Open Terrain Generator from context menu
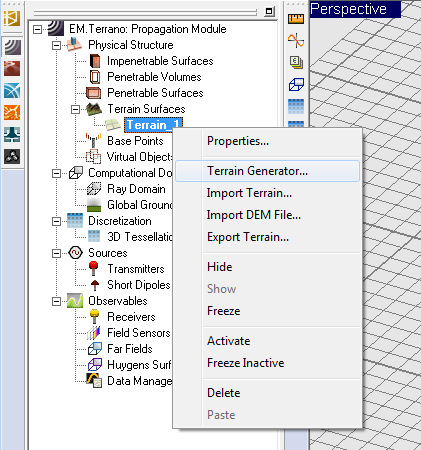The width and height of the screenshot is (421, 450). point(267,171)
